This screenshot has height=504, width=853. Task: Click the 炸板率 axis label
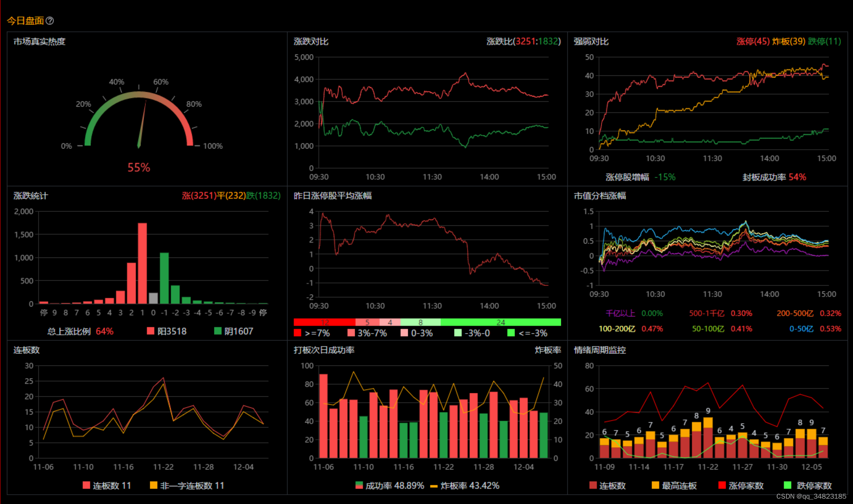[x=548, y=350]
